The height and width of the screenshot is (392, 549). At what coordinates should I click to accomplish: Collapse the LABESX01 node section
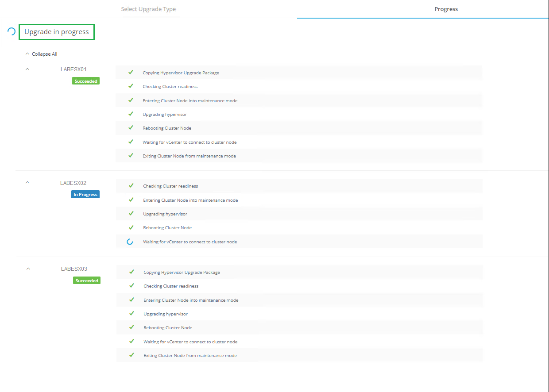tap(27, 69)
